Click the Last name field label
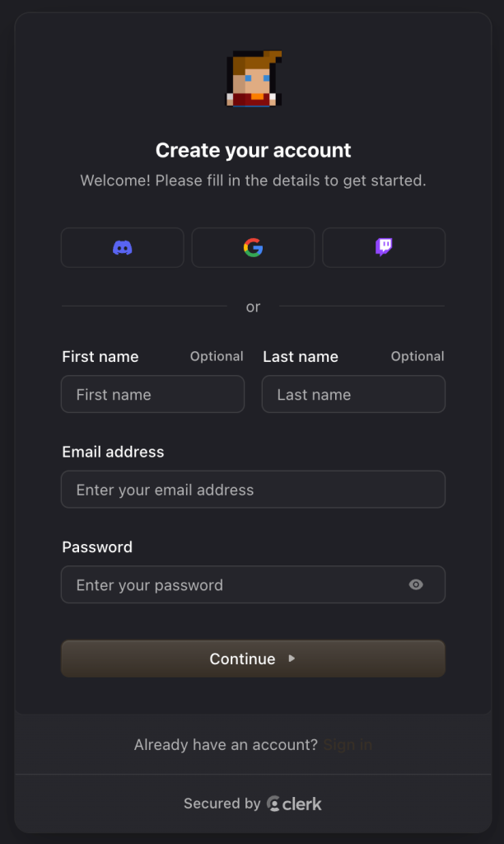 (x=301, y=357)
